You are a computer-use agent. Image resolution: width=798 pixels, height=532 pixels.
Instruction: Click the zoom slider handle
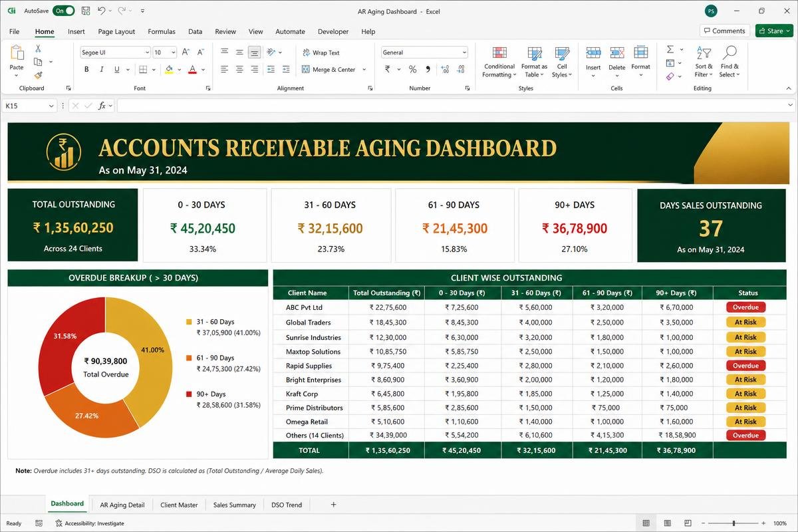tap(733, 523)
